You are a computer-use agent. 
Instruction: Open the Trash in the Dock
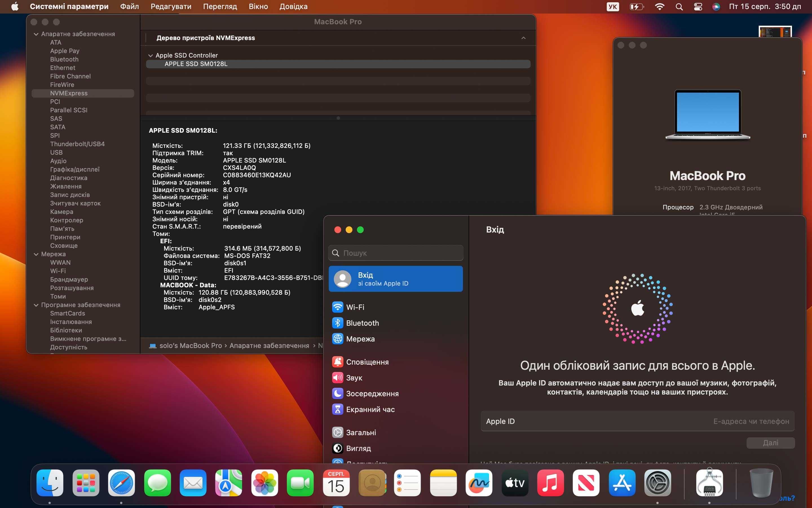761,483
